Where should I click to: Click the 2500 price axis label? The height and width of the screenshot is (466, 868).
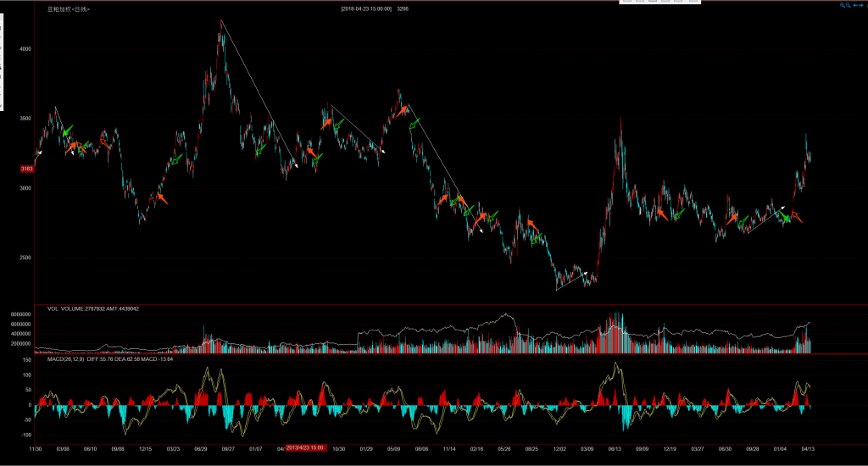pyautogui.click(x=25, y=258)
